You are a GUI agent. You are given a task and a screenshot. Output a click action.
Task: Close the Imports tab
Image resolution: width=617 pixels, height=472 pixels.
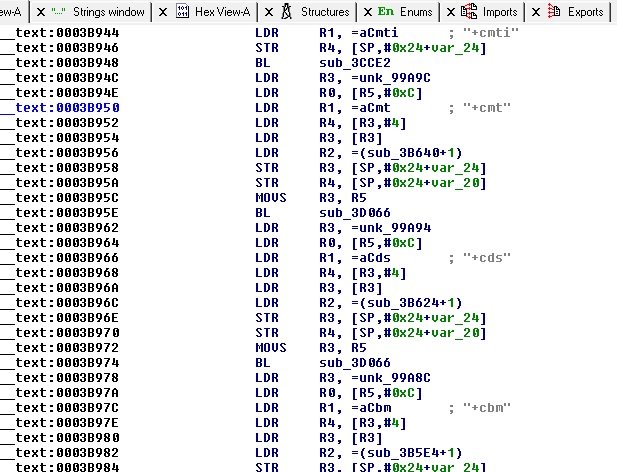[x=451, y=12]
